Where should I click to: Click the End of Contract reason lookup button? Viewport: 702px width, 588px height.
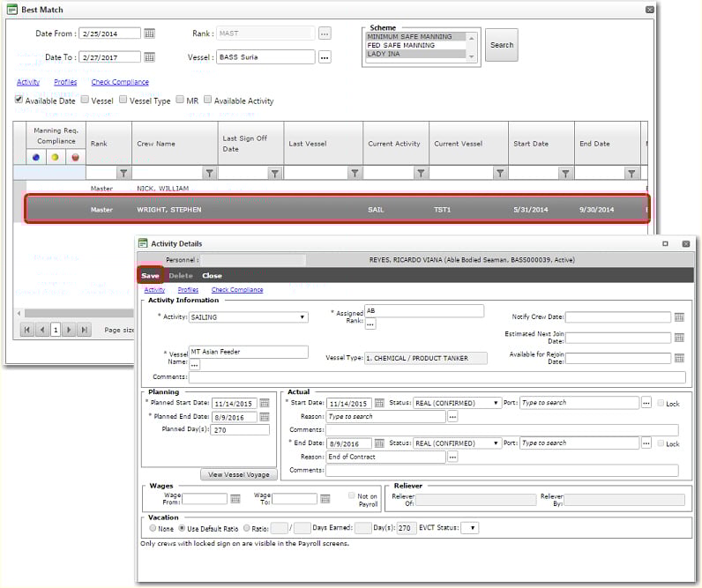coord(452,457)
